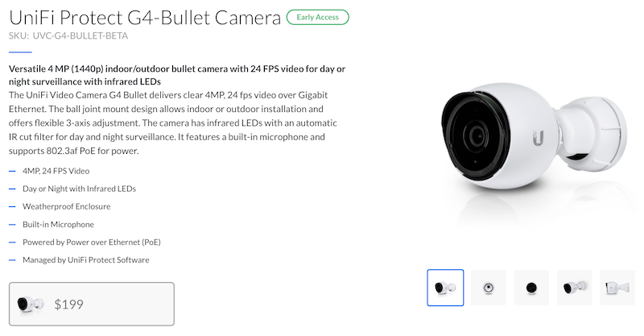Click the Built-in Microphone feature
This screenshot has height=336, width=644.
pos(58,224)
